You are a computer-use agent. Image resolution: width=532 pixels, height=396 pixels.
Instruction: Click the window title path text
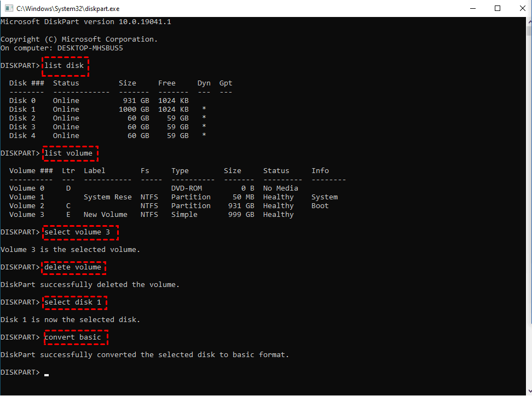68,9
